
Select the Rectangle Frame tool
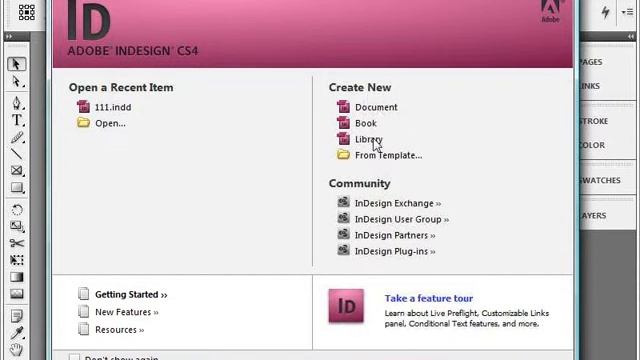click(x=16, y=171)
